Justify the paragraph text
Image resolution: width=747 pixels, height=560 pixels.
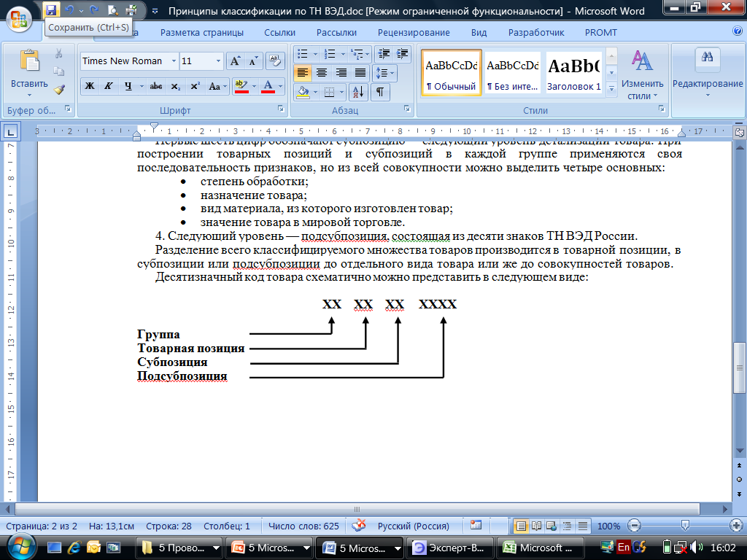click(x=360, y=73)
